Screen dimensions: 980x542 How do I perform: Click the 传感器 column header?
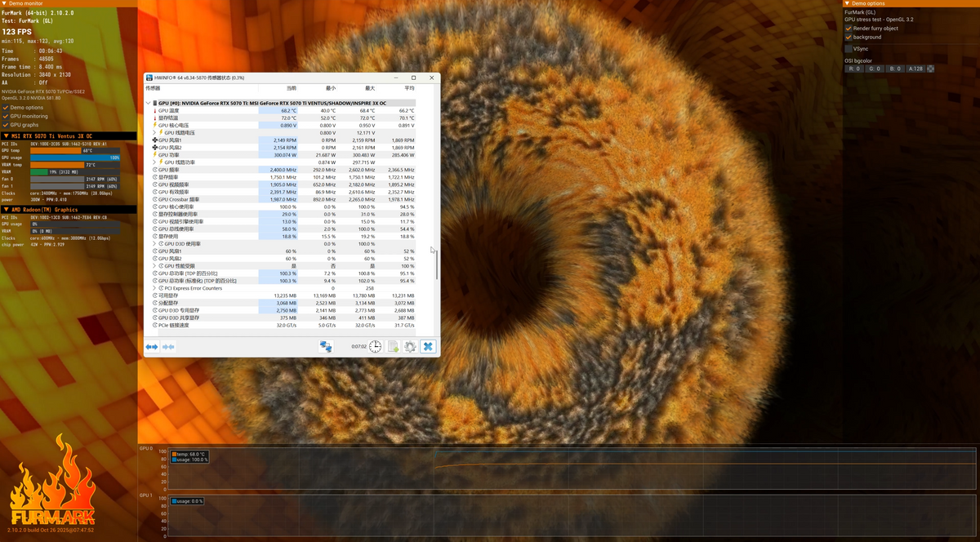pyautogui.click(x=154, y=88)
